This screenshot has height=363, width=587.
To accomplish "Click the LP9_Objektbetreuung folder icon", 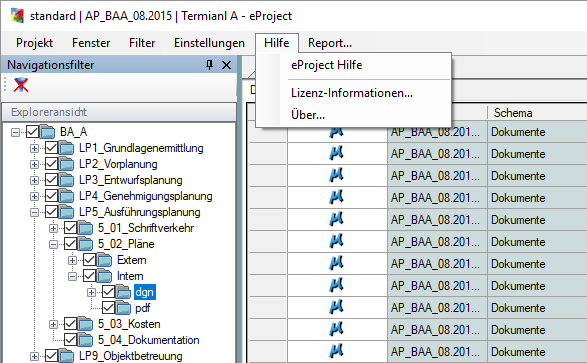I will click(66, 356).
